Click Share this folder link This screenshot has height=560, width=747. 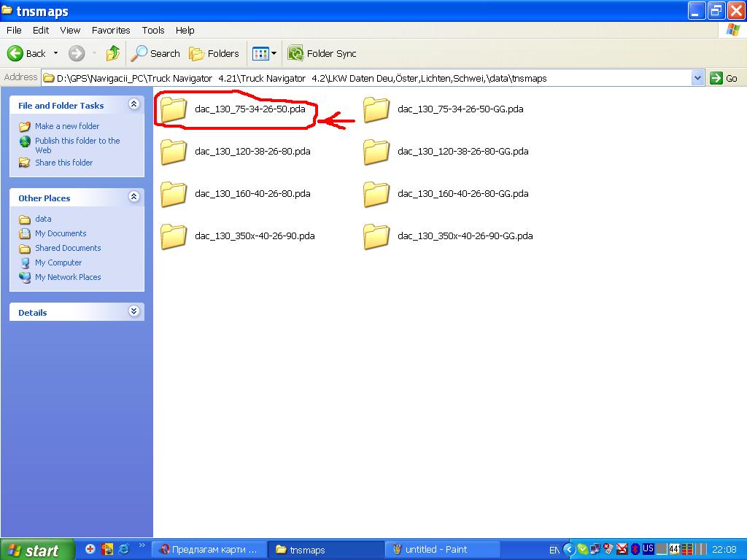pos(64,163)
